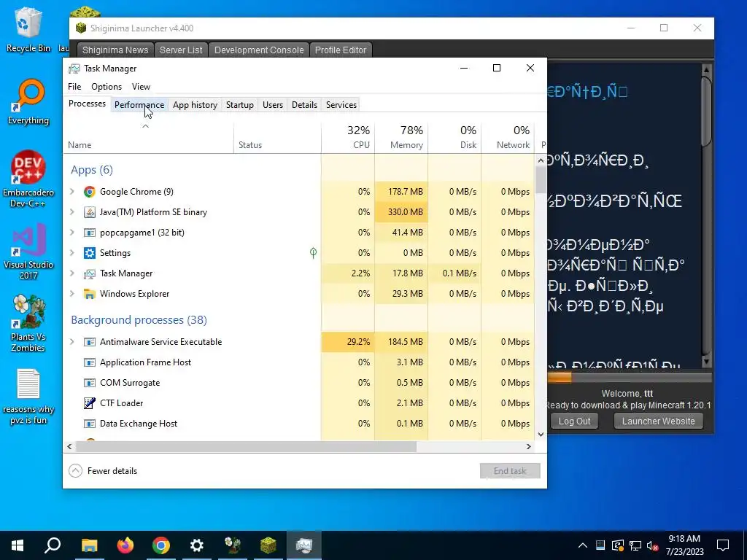This screenshot has width=747, height=560.
Task: Open File Explorer from the taskbar
Action: [89, 545]
